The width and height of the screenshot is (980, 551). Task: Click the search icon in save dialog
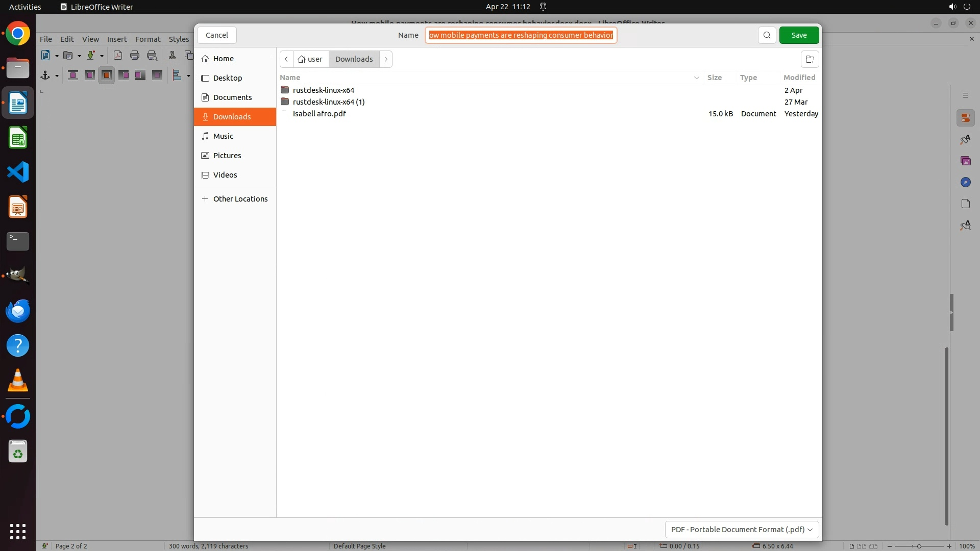tap(767, 35)
